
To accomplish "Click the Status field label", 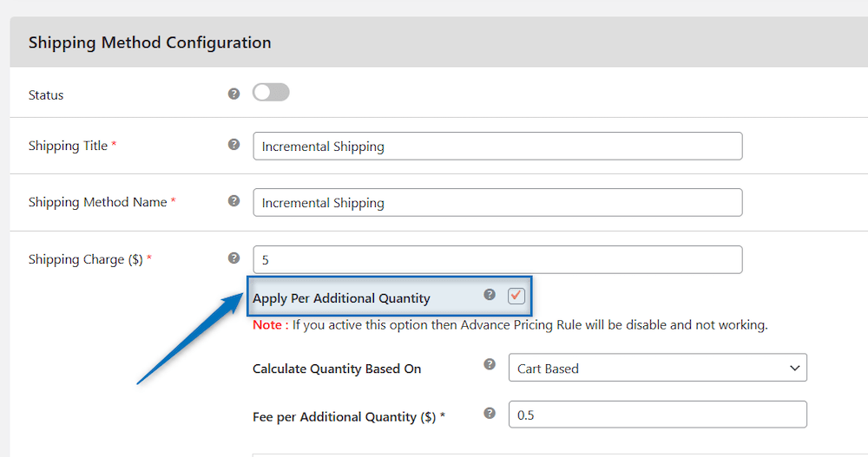I will point(46,95).
